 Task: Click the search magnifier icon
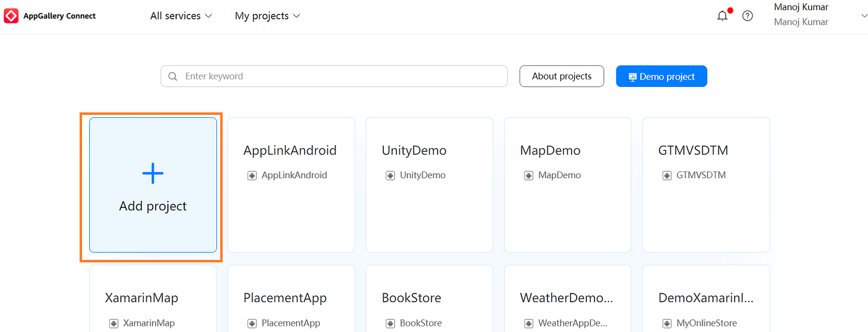click(x=173, y=76)
